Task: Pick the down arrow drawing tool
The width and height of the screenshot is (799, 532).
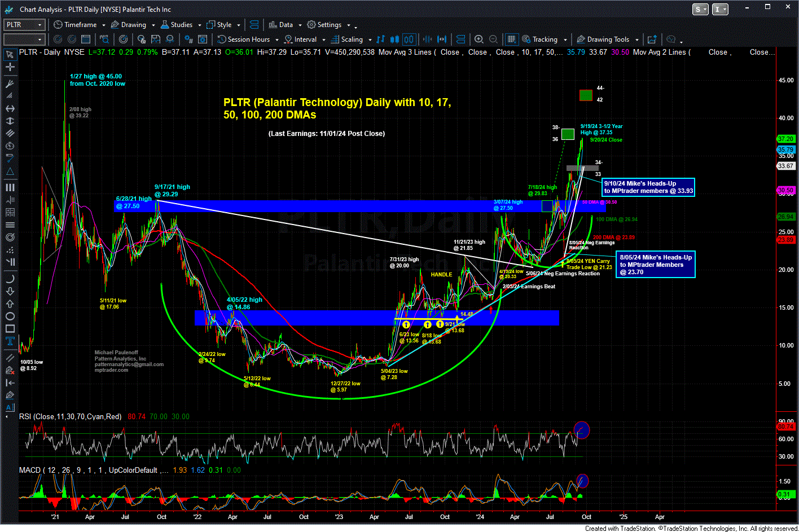Action: [10, 292]
